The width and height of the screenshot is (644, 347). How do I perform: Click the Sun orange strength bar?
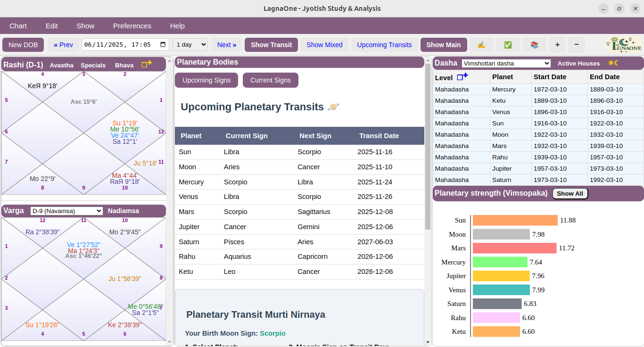click(515, 220)
